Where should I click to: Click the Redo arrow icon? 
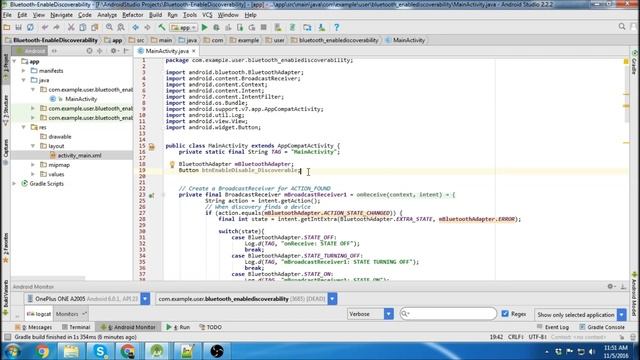(56, 27)
